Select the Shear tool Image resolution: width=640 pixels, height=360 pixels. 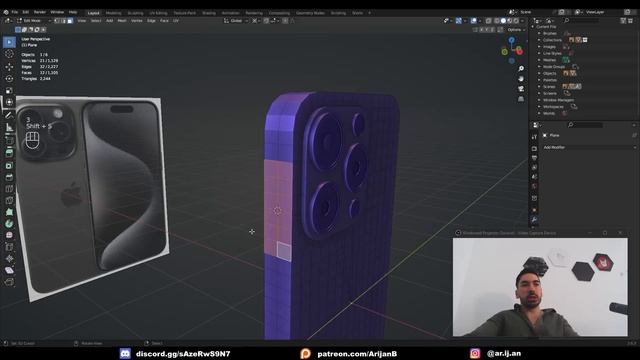9,270
